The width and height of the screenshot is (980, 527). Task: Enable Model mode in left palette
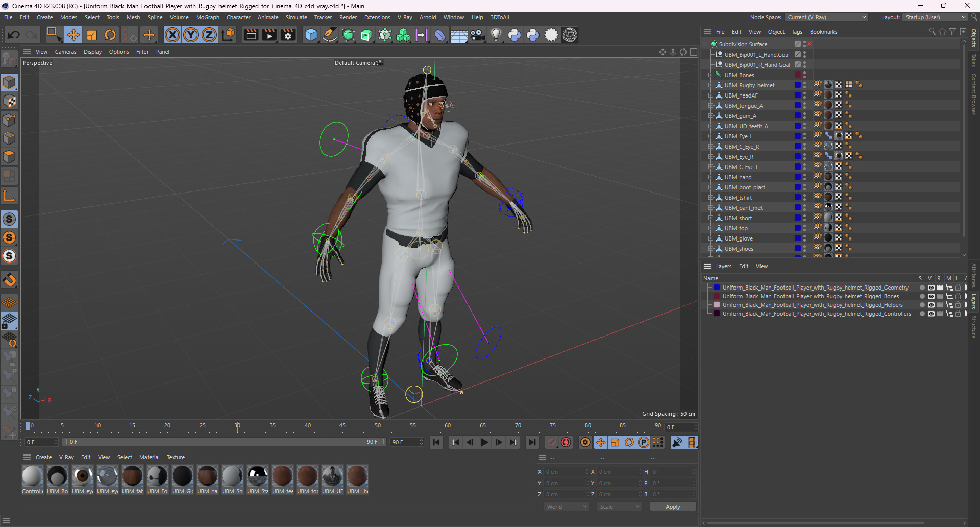9,82
